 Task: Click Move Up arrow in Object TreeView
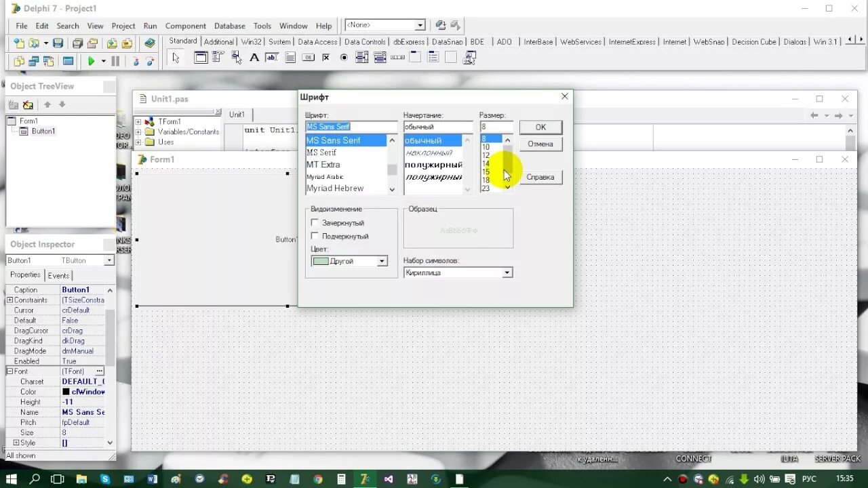(x=47, y=105)
